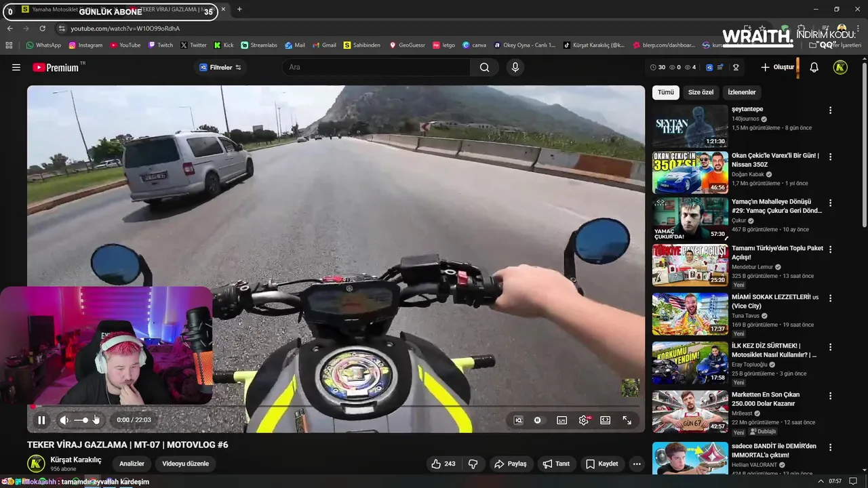This screenshot has height=488, width=868.
Task: Save video using Kaydet button
Action: click(602, 464)
